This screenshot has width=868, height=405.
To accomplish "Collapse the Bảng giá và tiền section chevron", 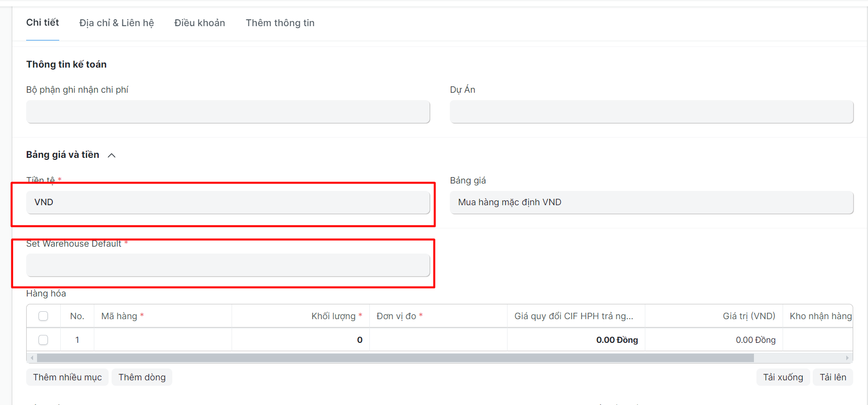I will tap(112, 155).
